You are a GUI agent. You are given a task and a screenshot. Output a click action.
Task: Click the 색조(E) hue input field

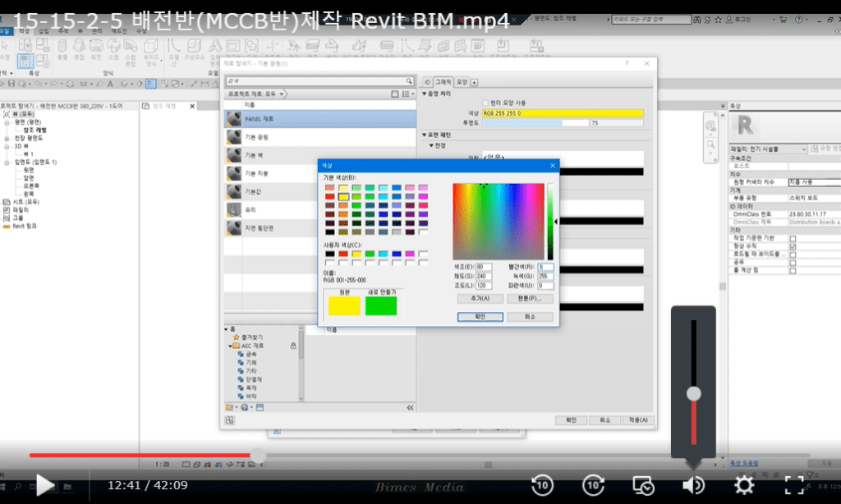click(484, 267)
